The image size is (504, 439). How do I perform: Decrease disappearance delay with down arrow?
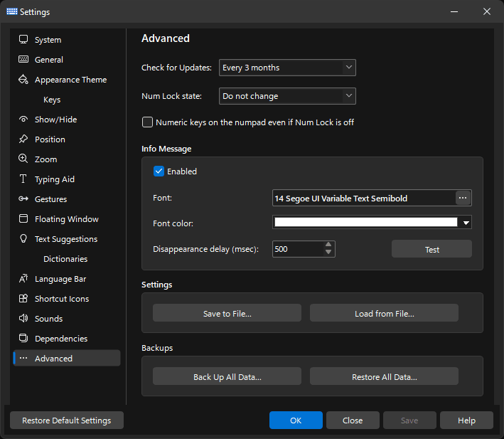coord(328,253)
